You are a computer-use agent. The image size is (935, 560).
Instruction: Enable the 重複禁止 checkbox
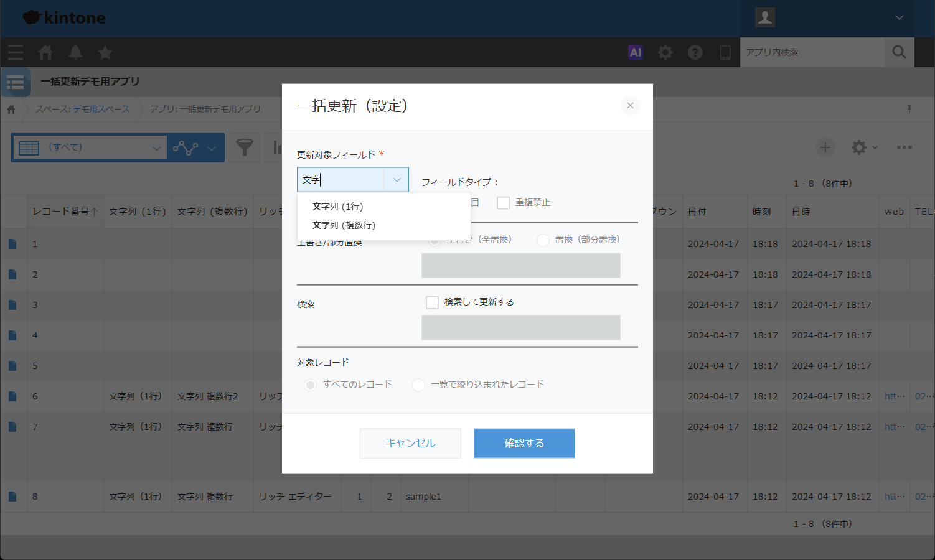503,203
